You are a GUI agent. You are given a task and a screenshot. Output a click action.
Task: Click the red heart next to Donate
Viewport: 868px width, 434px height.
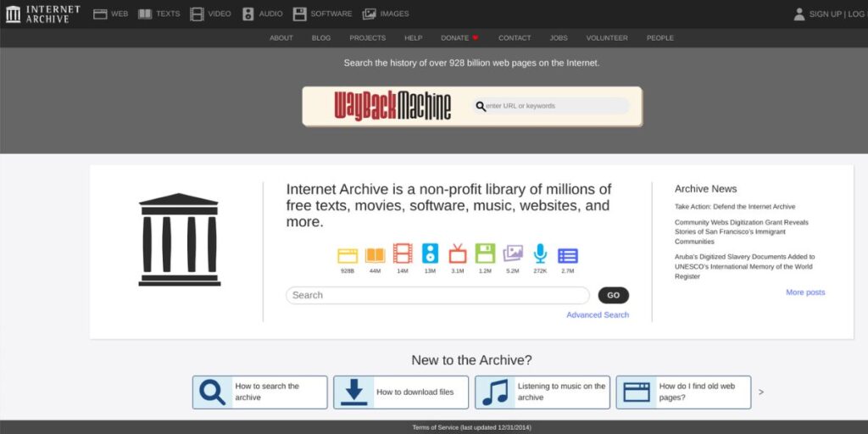tap(475, 37)
